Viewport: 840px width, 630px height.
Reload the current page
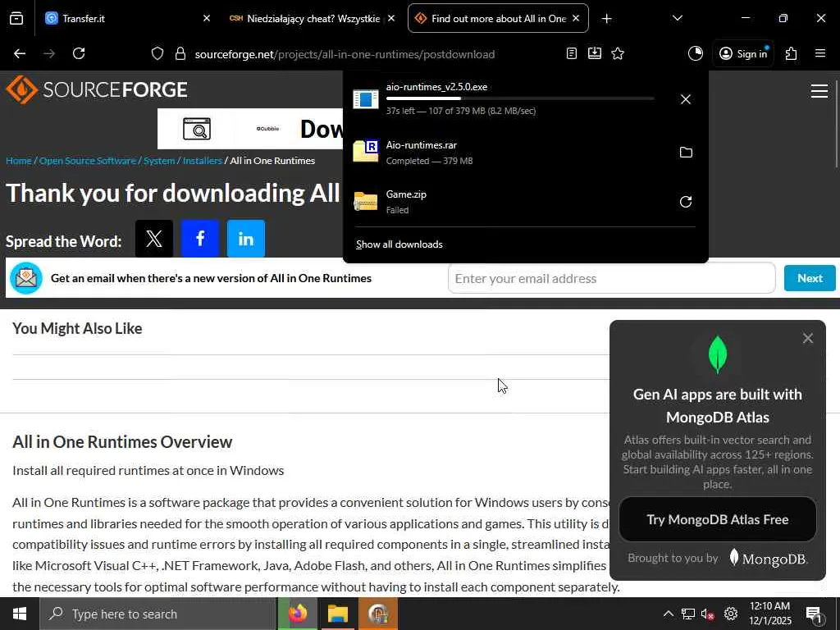click(x=79, y=53)
